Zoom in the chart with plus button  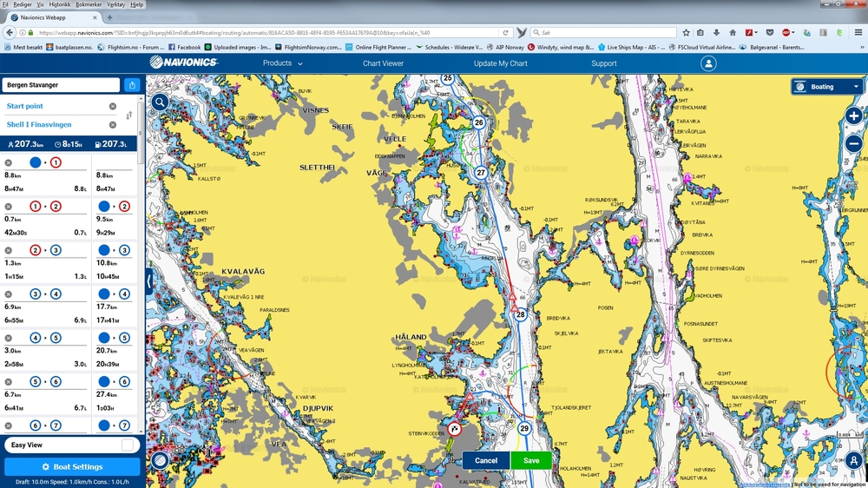pyautogui.click(x=853, y=115)
